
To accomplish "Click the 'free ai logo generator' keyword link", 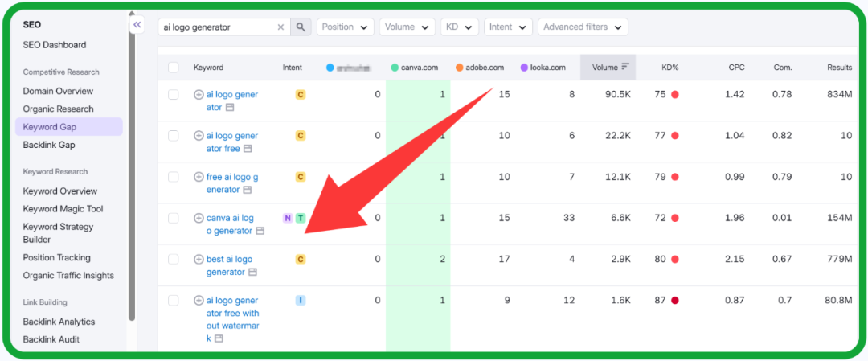I will tap(231, 177).
